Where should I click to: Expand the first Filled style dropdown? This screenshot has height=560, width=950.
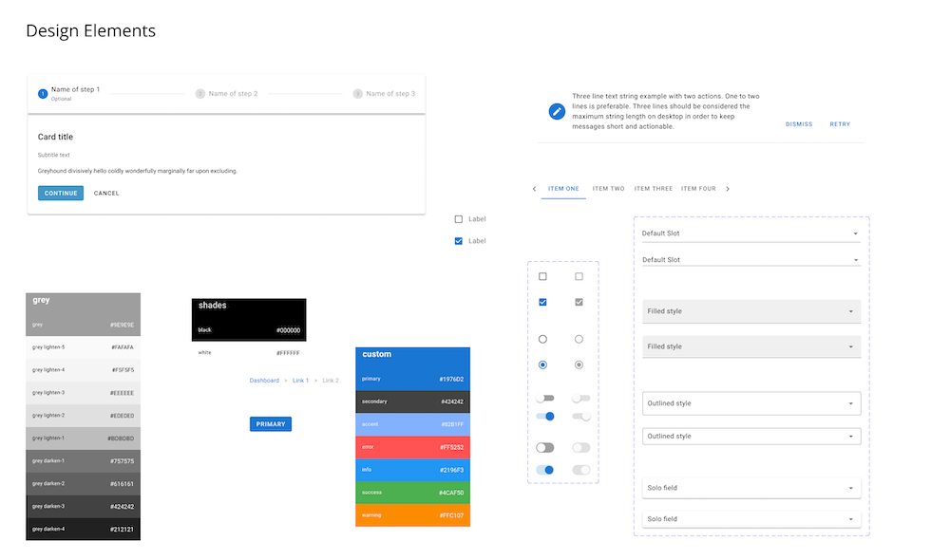[750, 311]
